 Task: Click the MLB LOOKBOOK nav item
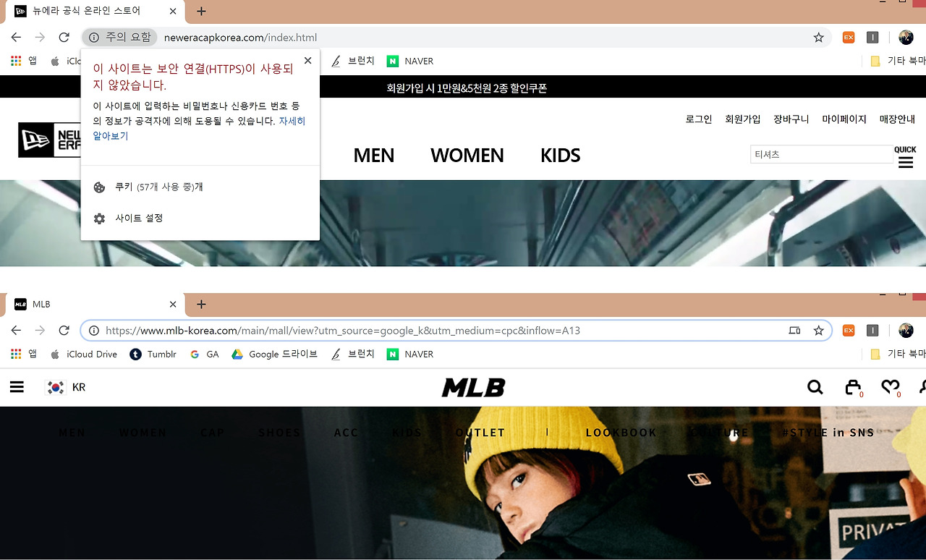(621, 433)
